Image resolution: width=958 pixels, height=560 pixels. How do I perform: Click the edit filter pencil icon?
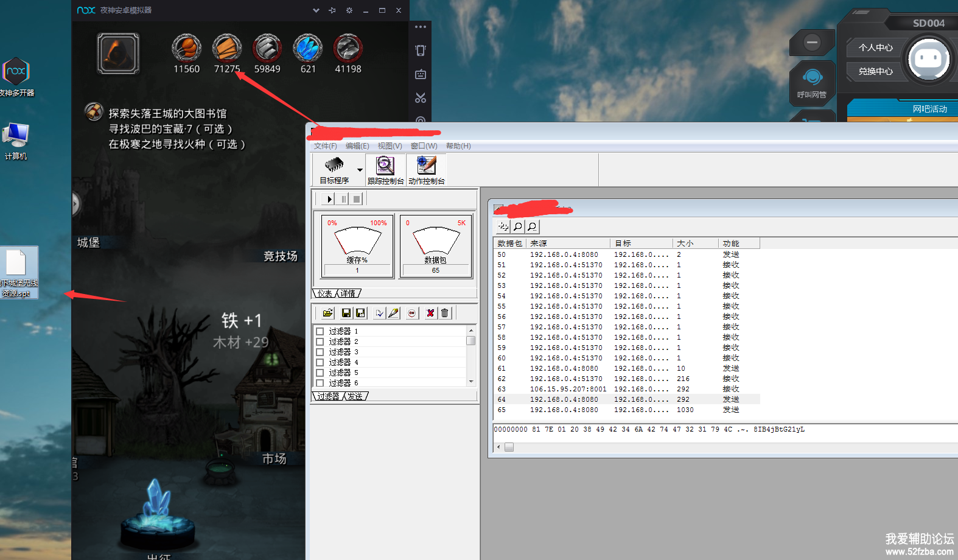point(394,313)
